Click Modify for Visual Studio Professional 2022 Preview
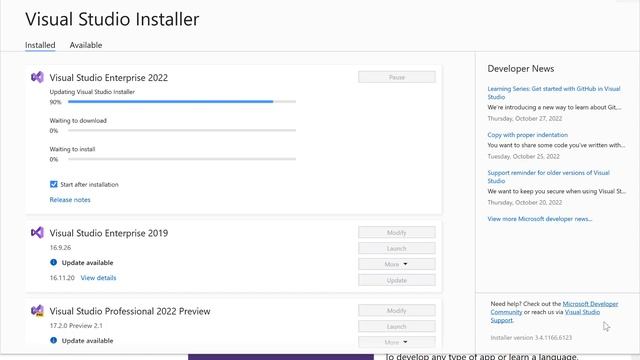This screenshot has width=640, height=360. tap(397, 311)
